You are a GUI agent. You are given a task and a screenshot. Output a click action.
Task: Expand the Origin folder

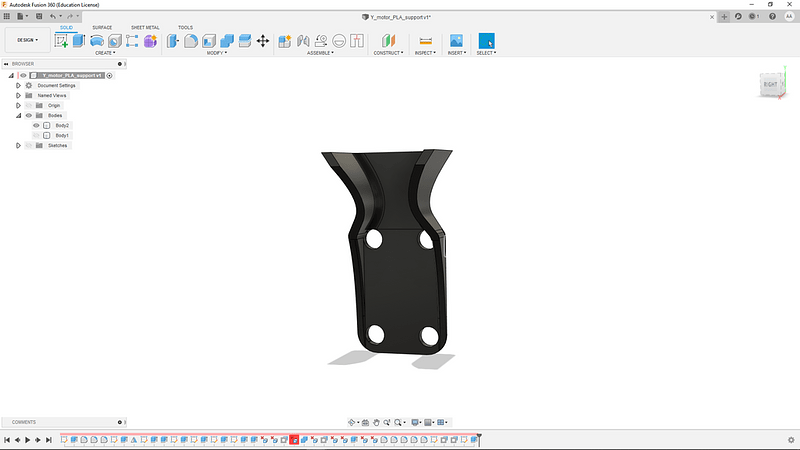click(18, 106)
